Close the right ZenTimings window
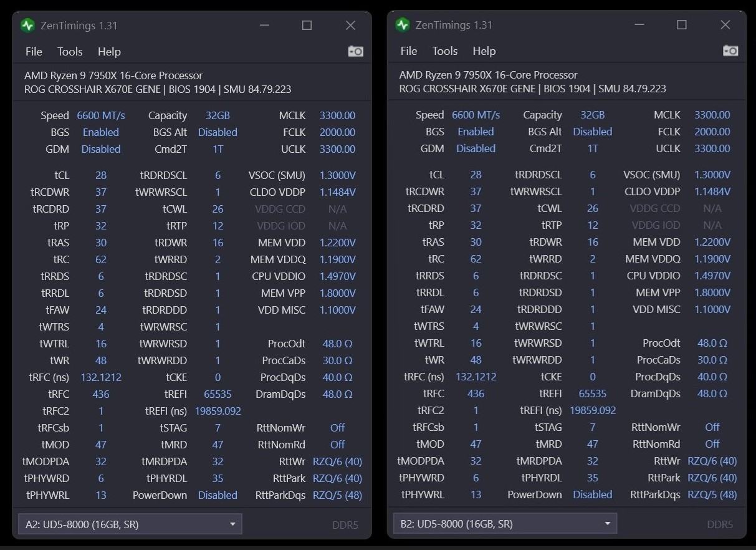 pyautogui.click(x=725, y=25)
